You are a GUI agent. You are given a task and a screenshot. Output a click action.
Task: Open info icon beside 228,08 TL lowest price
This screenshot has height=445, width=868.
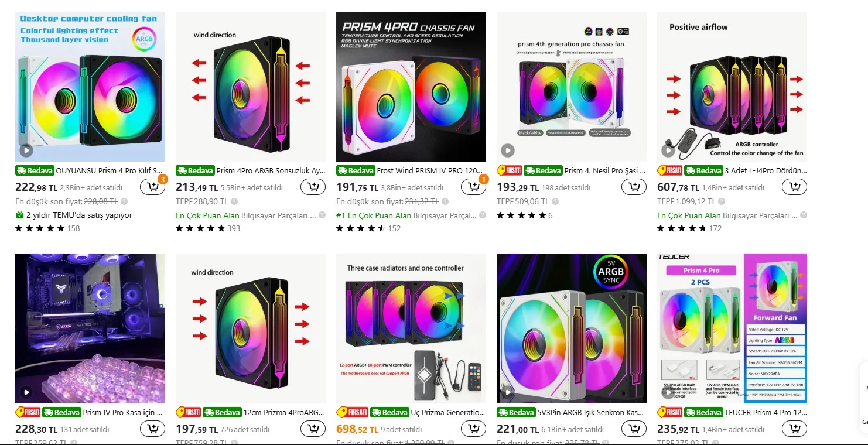point(124,201)
